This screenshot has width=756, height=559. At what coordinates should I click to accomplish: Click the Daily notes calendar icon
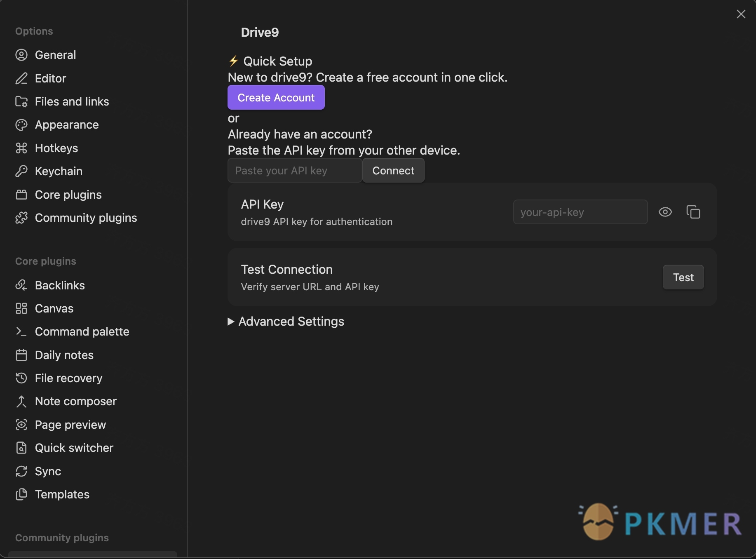coord(21,355)
